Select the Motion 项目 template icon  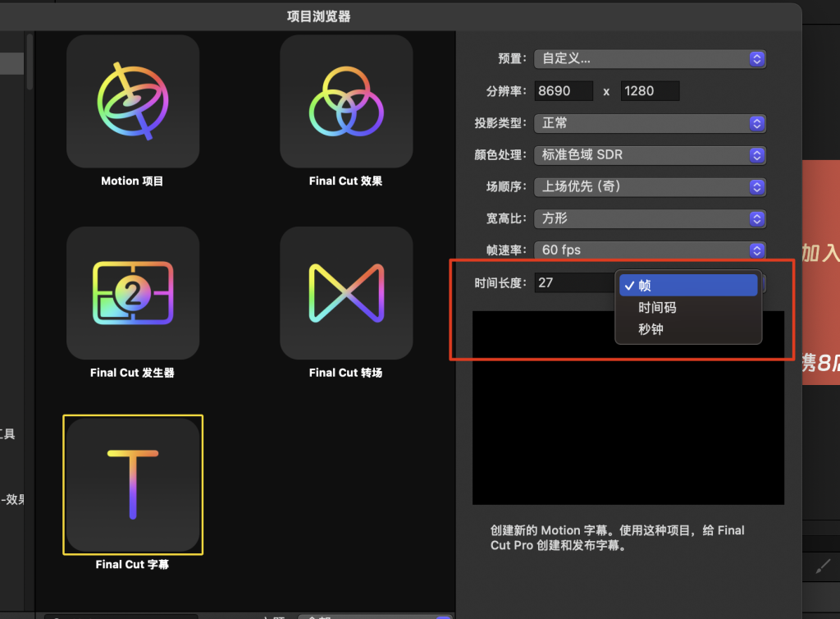(132, 101)
